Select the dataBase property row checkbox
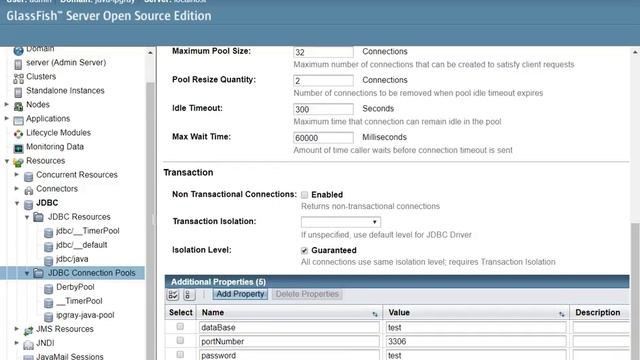This screenshot has width=640, height=360. (180, 327)
